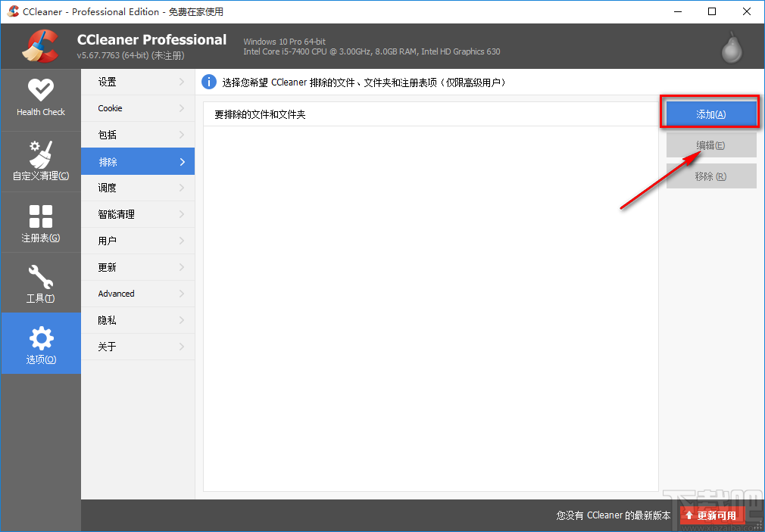Click the 添加(A) add button
Viewport: 765px width, 532px height.
tap(711, 114)
